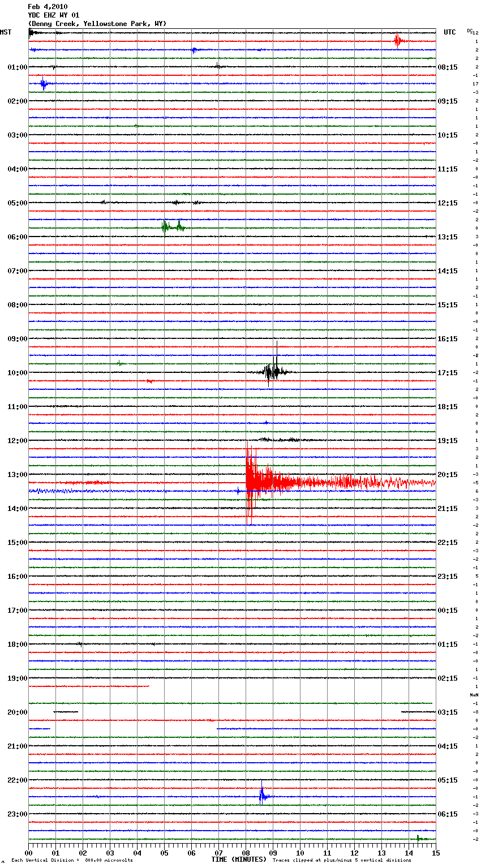
Task: Click the traces clipped footnote text
Action: click(x=342, y=861)
